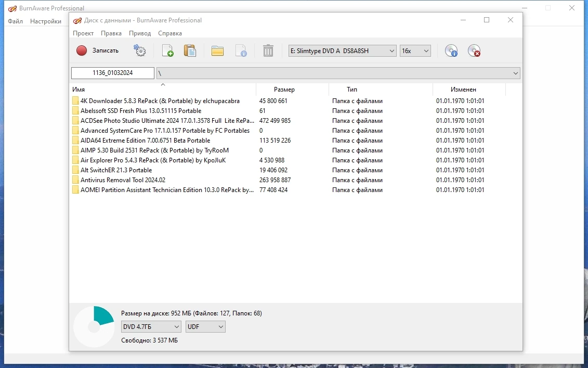Screen dimensions: 588x368
Task: Click the Свободно: 3 537 МБ text
Action: 149,340
